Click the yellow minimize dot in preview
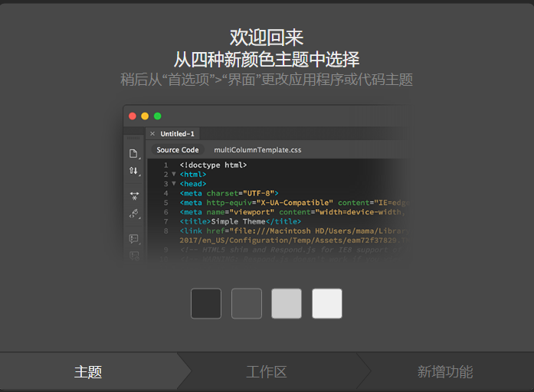 [145, 116]
